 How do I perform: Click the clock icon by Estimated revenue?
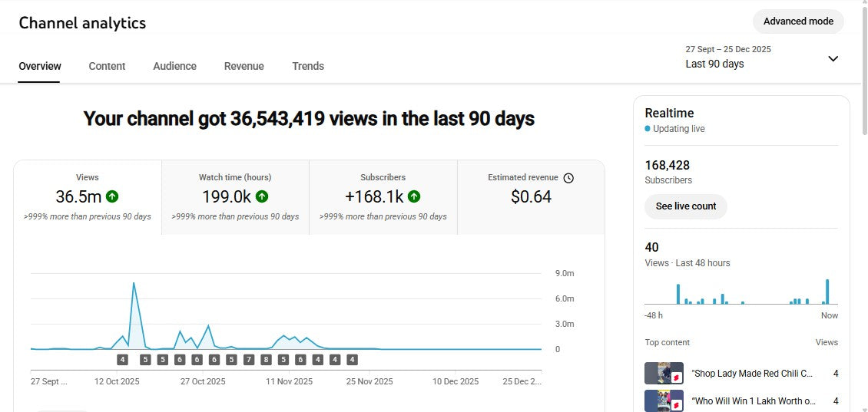568,178
